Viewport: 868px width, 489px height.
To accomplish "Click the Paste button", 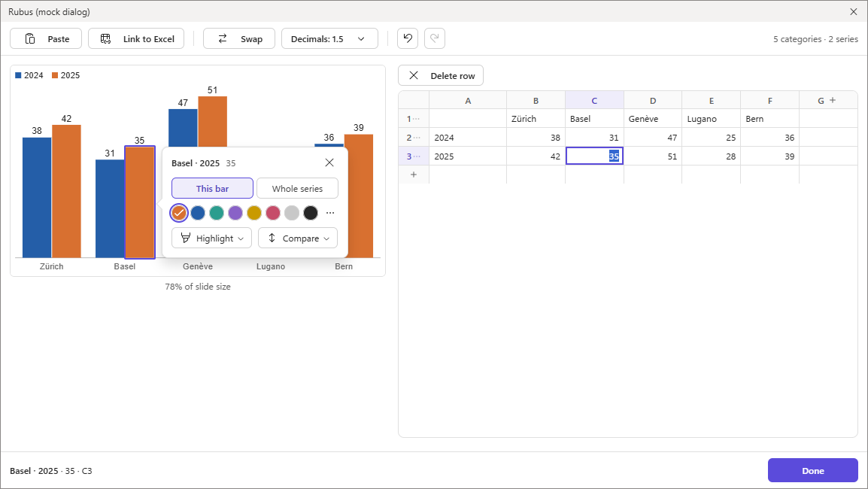I will 46,39.
